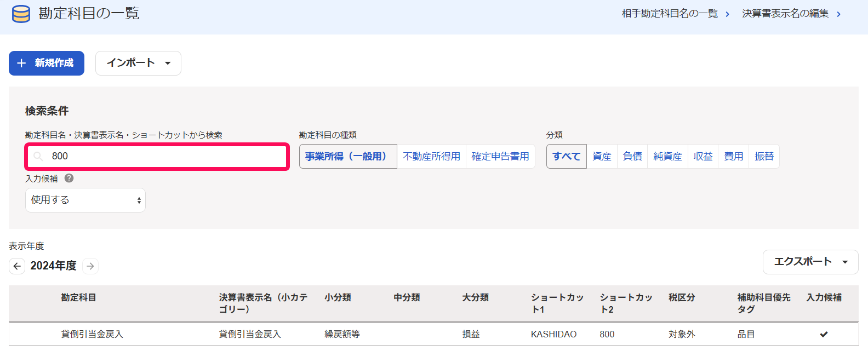Screen dimensions: 868x362
Task: Click the 税区分 column header
Action: (x=682, y=297)
